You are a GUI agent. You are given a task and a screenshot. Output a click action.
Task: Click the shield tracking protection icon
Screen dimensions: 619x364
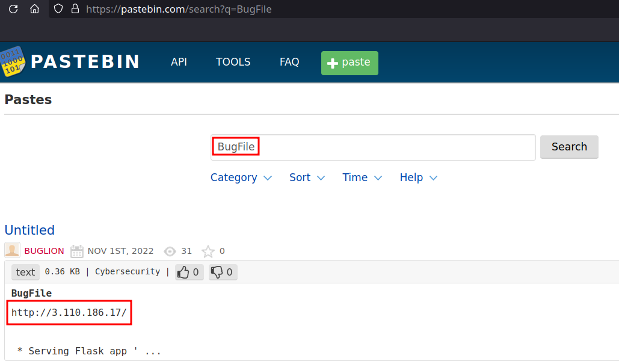(x=58, y=9)
